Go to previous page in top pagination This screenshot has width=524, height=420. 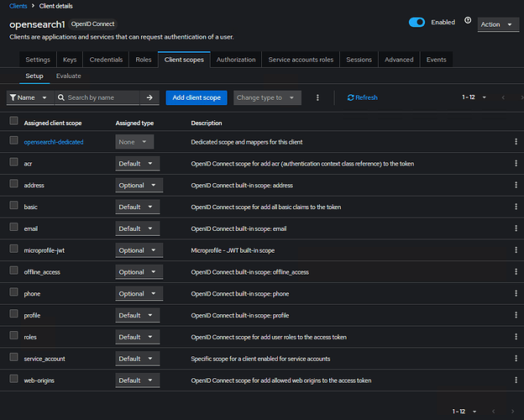503,97
